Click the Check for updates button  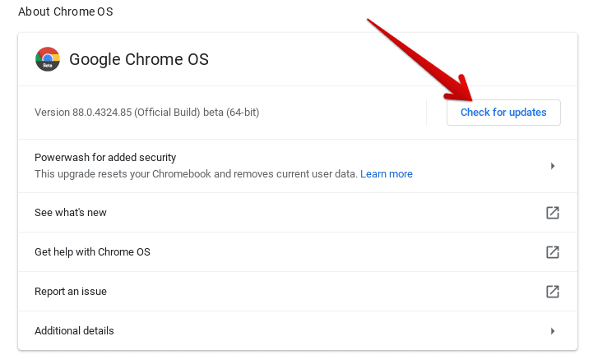pos(503,113)
